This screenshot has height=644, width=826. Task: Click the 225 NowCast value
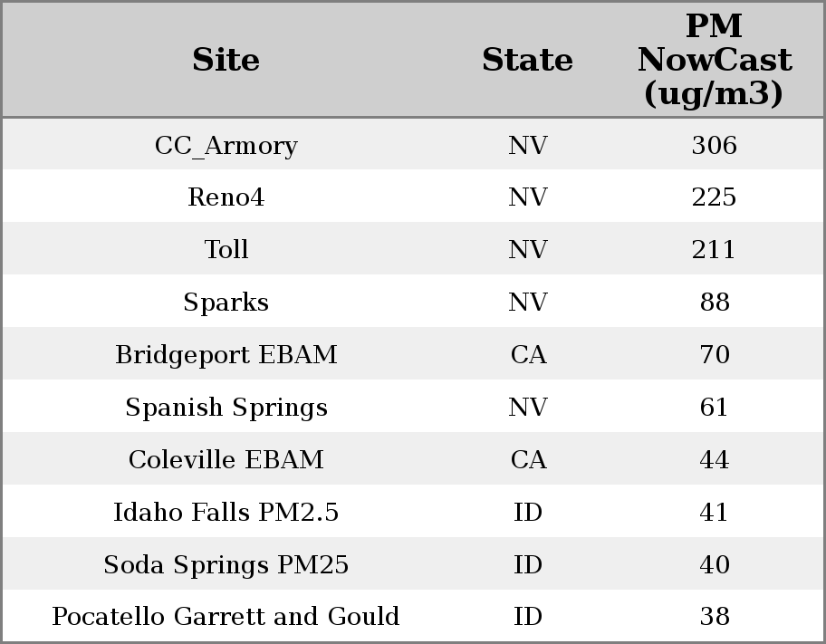[x=714, y=197]
